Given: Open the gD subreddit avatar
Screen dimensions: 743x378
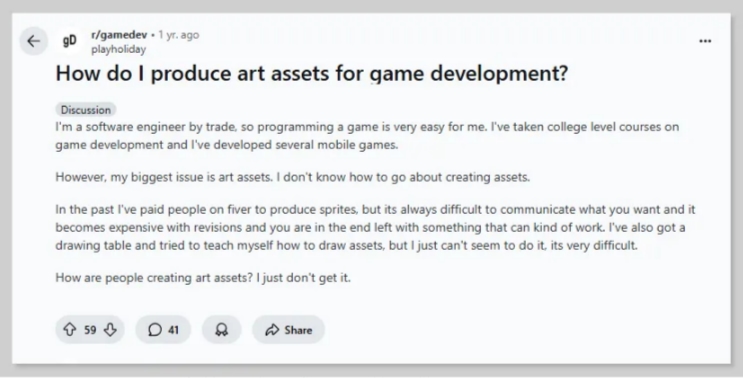Looking at the screenshot, I should click(70, 41).
